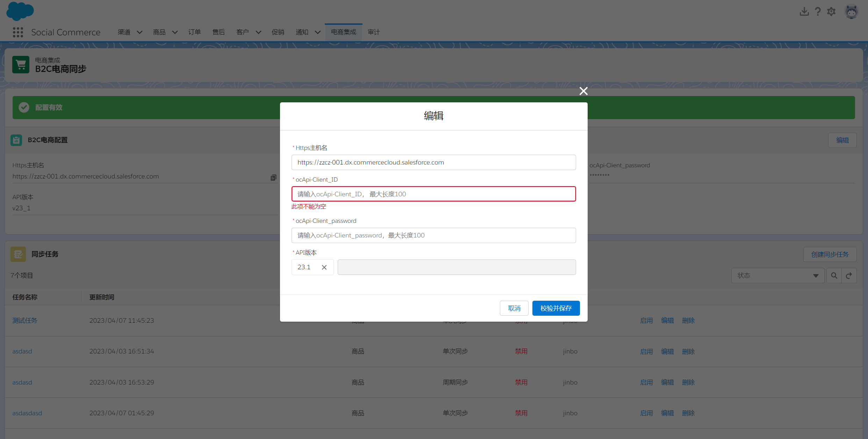Click the download icon in header
Viewport: 868px width, 439px height.
(804, 12)
